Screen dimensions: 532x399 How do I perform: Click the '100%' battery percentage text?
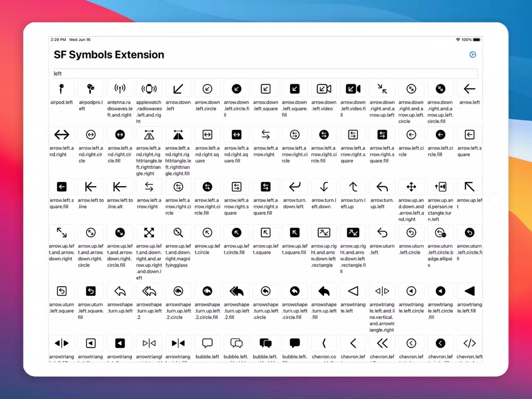click(x=467, y=40)
